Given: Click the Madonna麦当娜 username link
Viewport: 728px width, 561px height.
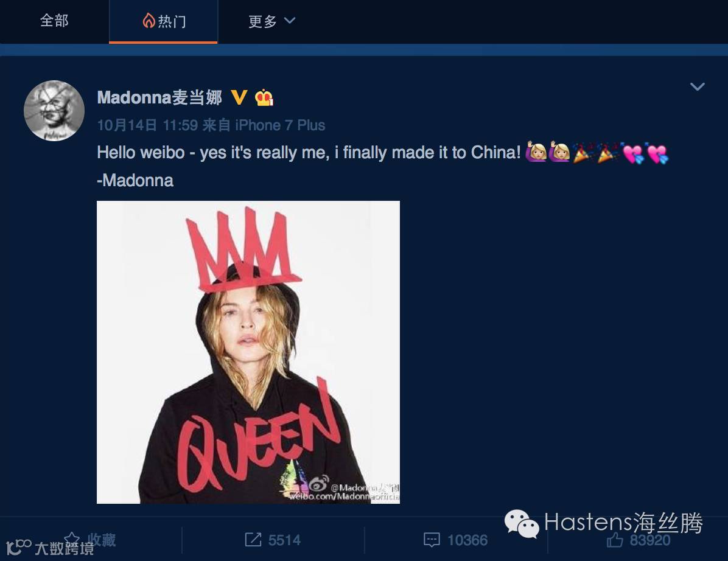Looking at the screenshot, I should click(159, 97).
